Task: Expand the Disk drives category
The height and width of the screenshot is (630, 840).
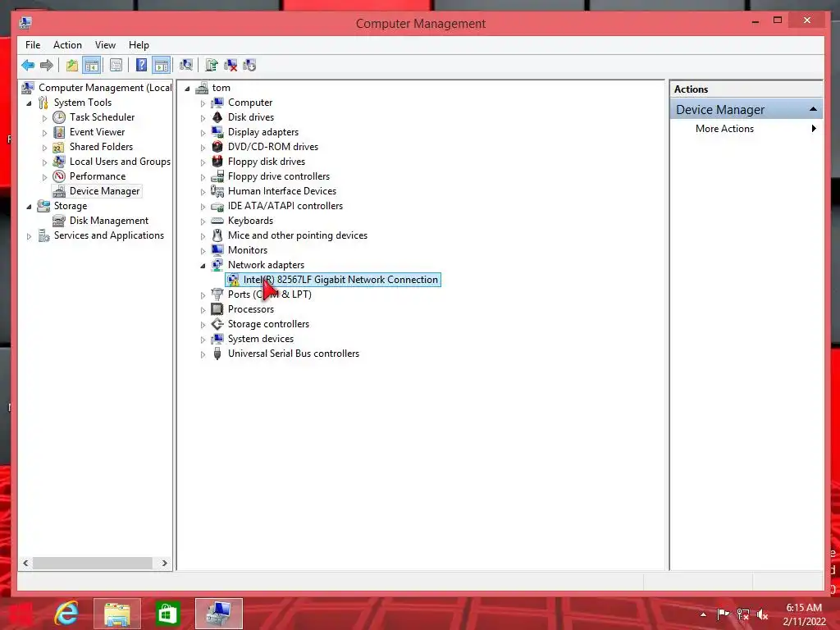Action: point(203,118)
